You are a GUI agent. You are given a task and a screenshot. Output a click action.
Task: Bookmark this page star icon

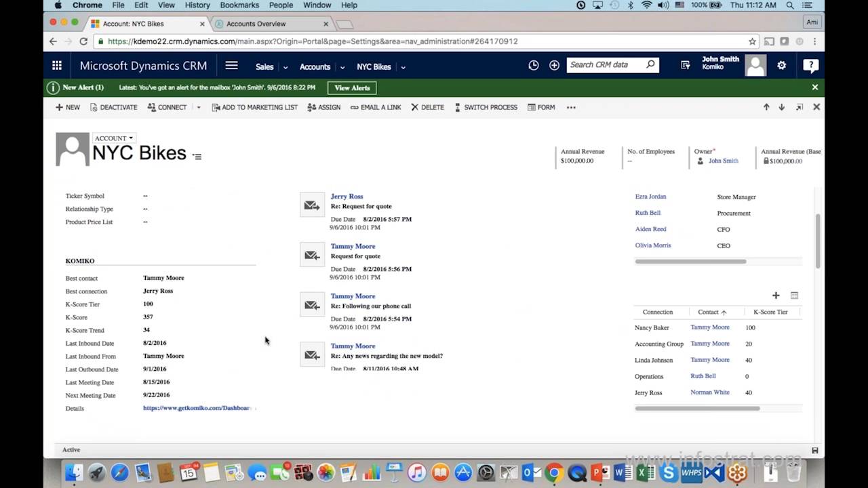pos(752,41)
